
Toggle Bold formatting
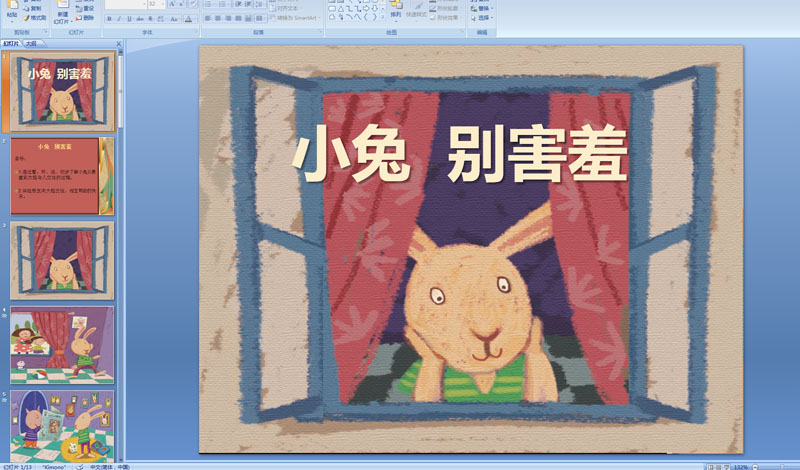(109, 19)
